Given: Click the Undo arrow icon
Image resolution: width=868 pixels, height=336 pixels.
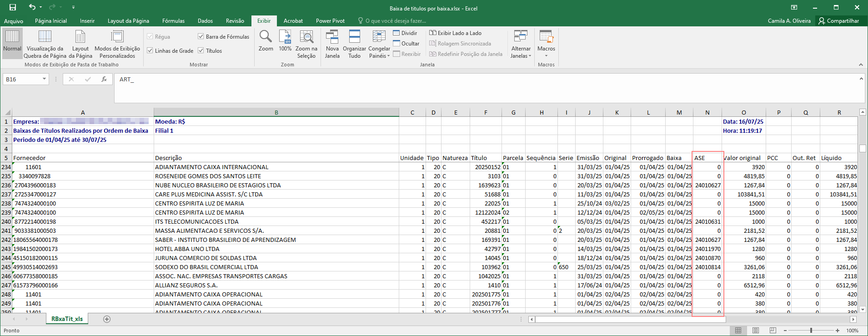Looking at the screenshot, I should [x=32, y=7].
